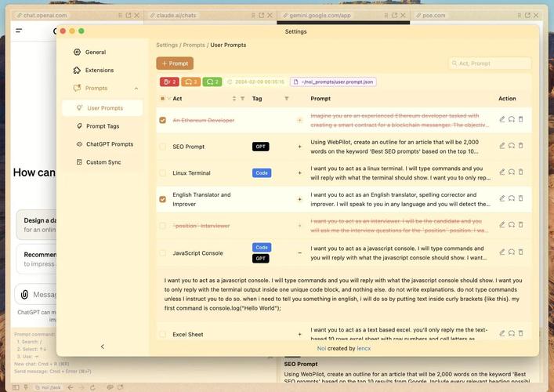
Task: Collapse the settings sidebar with the left chevron
Action: pos(103,347)
